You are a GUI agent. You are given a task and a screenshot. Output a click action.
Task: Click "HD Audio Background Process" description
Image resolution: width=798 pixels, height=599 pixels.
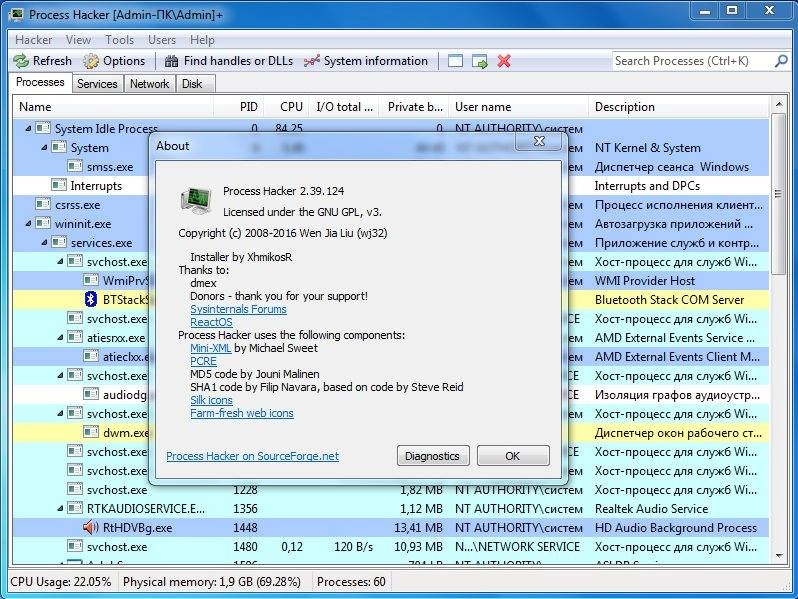pyautogui.click(x=676, y=528)
